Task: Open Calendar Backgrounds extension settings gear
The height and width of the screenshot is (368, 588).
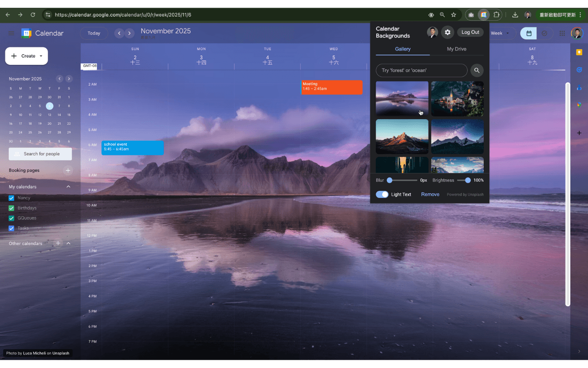Action: pos(447,32)
